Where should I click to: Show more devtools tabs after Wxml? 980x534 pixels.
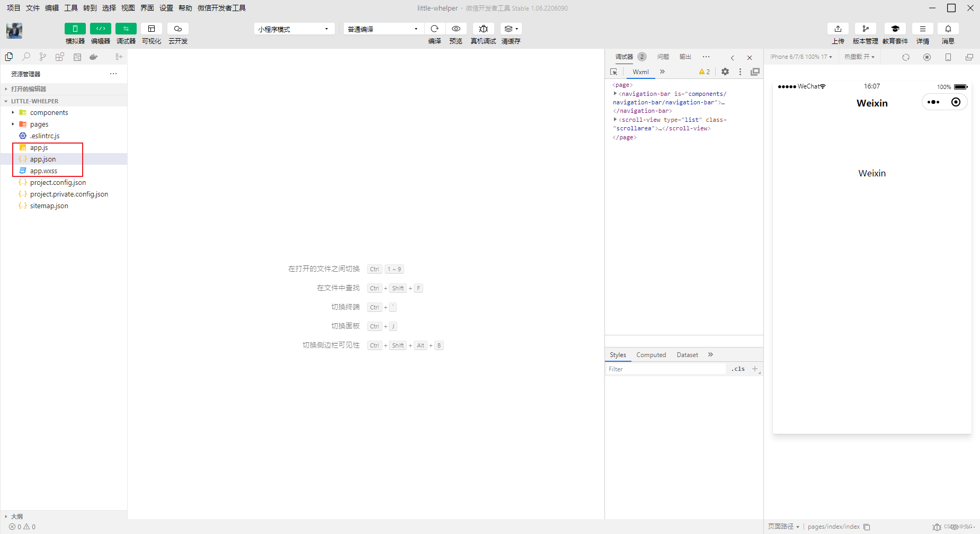point(662,72)
